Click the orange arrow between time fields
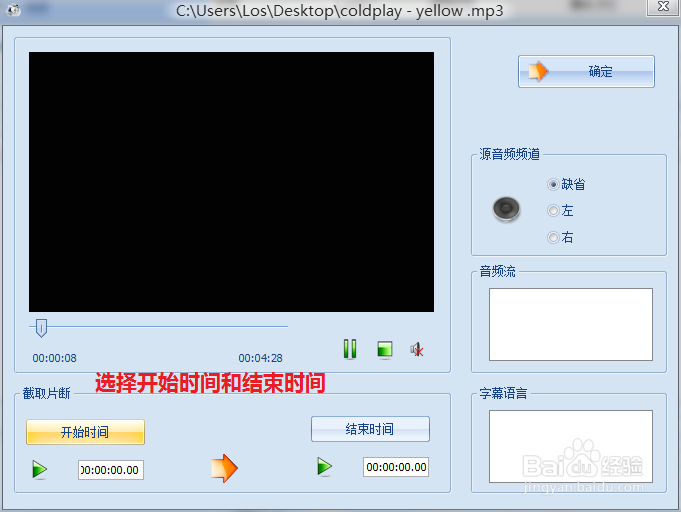The width and height of the screenshot is (681, 512). (224, 468)
